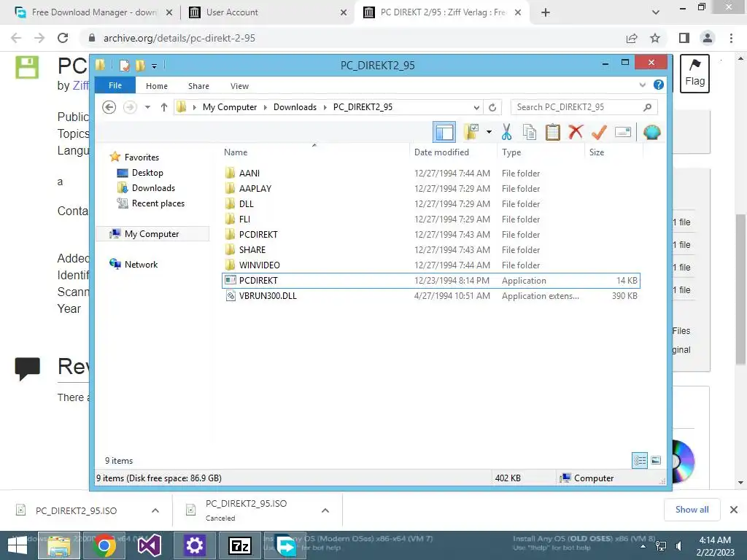The image size is (747, 560).
Task: Open the 7-Zip taskbar icon
Action: (240, 545)
